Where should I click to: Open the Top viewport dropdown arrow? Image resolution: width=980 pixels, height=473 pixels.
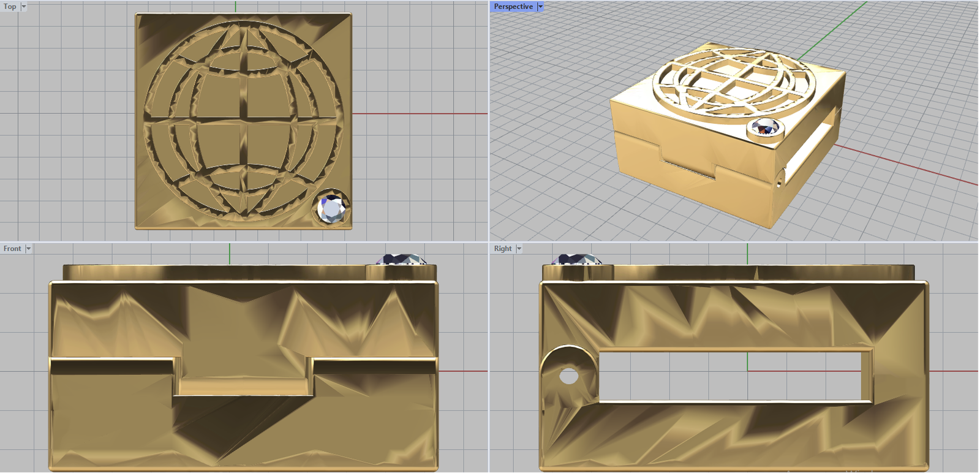click(24, 7)
